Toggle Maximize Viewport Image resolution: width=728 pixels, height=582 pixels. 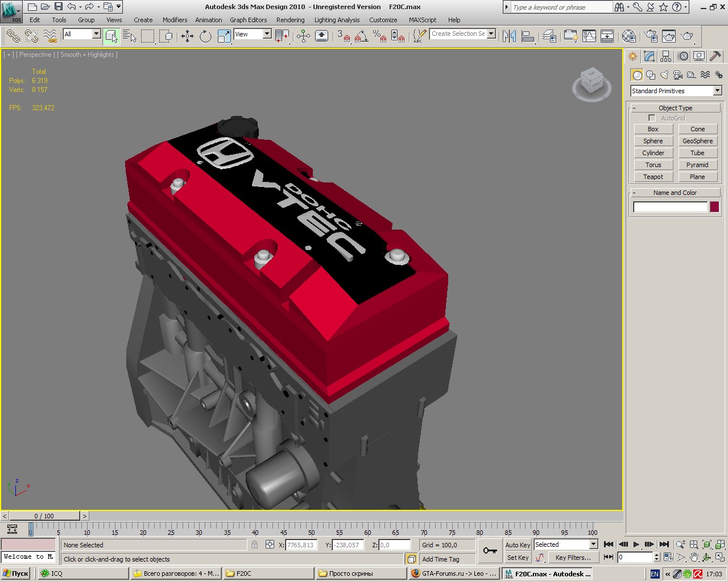[720, 558]
